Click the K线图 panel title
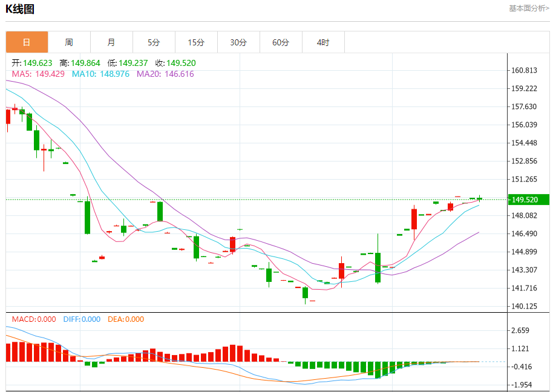This screenshot has width=553, height=392. click(20, 9)
